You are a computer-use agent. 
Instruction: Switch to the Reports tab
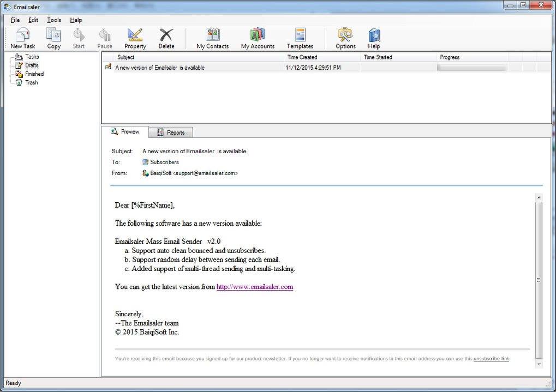pos(171,132)
